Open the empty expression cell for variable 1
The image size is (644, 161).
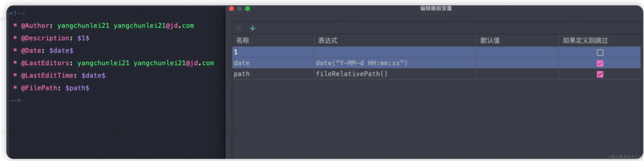pos(395,52)
